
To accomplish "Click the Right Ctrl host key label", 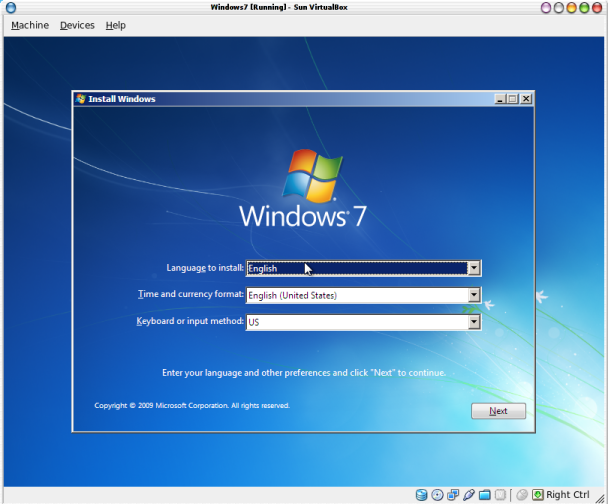I will click(568, 495).
